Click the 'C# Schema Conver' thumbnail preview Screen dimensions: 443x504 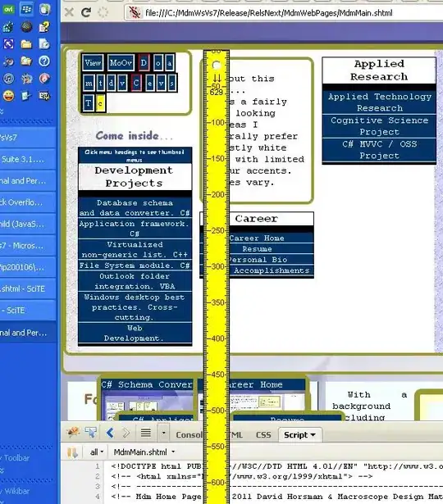147,399
